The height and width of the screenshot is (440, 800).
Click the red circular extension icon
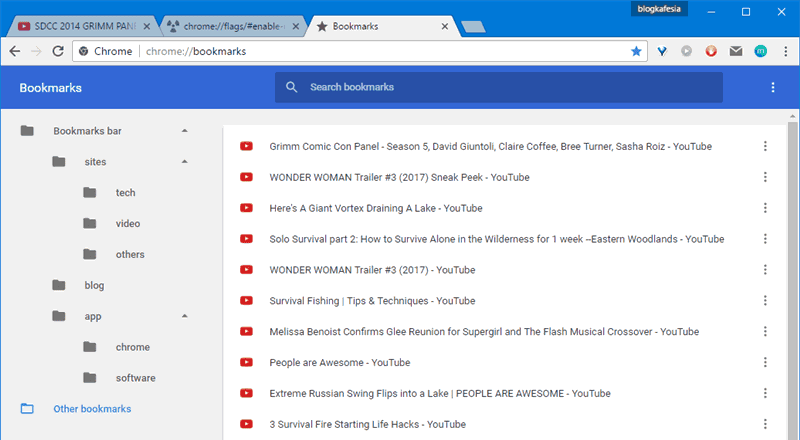coord(711,51)
